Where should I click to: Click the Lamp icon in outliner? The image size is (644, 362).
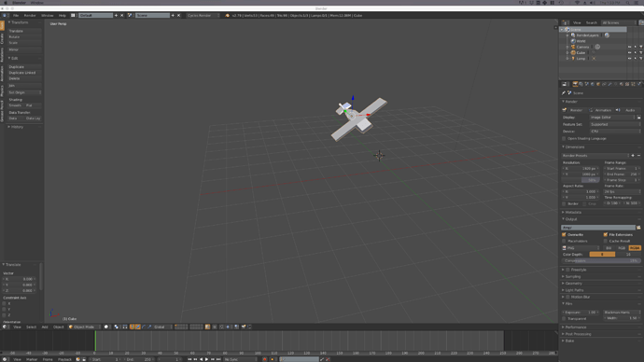tap(573, 58)
